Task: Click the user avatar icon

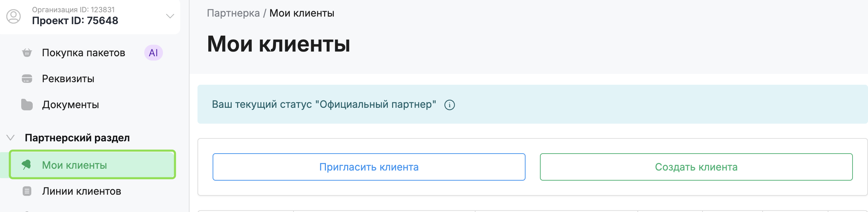Action: 14,17
